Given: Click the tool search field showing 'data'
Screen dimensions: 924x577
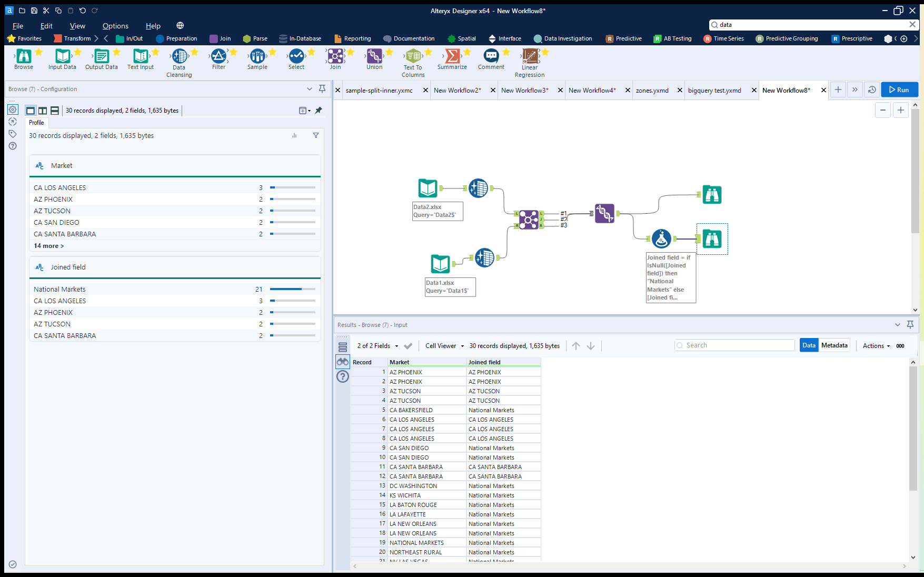Looking at the screenshot, I should coord(790,24).
